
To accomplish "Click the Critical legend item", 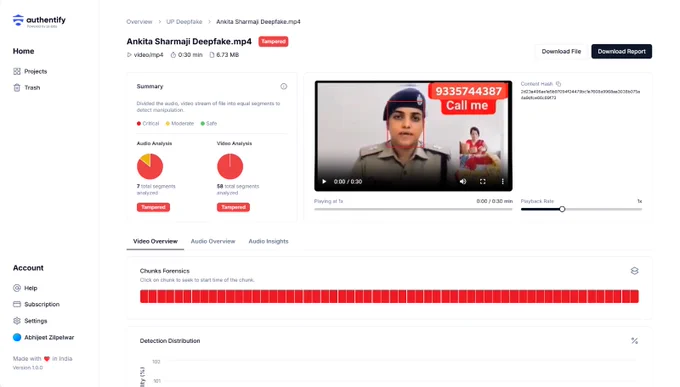I will [148, 124].
